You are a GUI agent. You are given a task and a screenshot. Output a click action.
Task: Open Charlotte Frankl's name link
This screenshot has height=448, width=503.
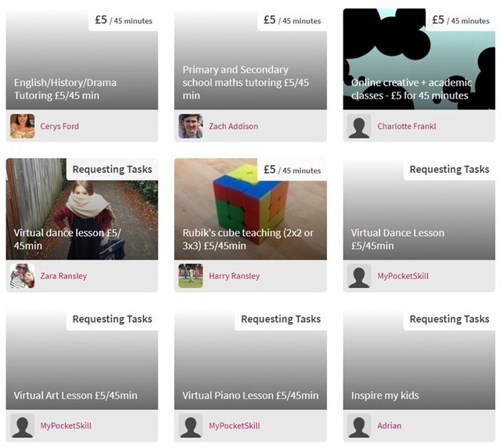click(407, 127)
